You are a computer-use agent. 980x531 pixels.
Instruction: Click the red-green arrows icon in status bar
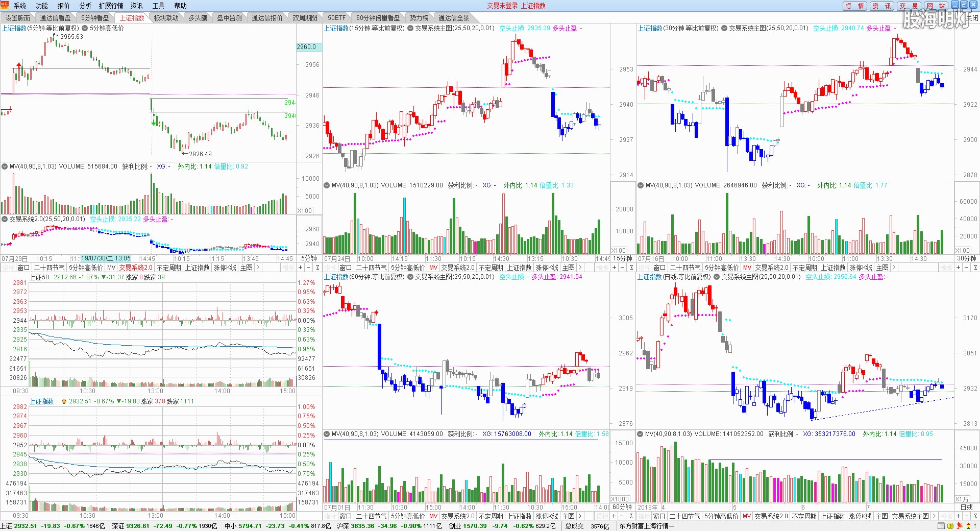968,526
